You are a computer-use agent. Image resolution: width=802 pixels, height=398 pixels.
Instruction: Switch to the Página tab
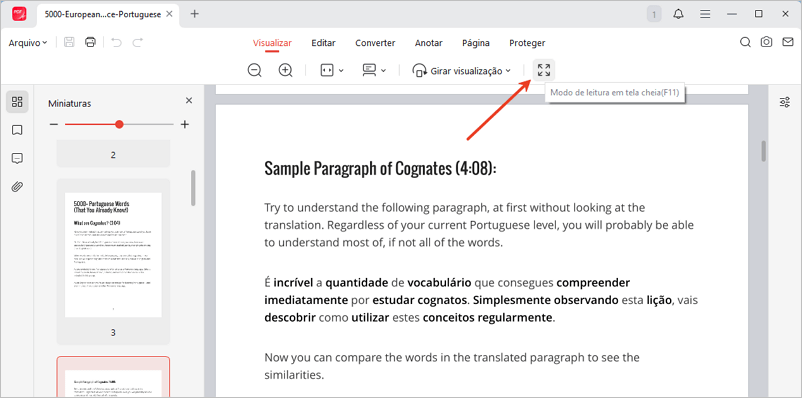point(476,43)
